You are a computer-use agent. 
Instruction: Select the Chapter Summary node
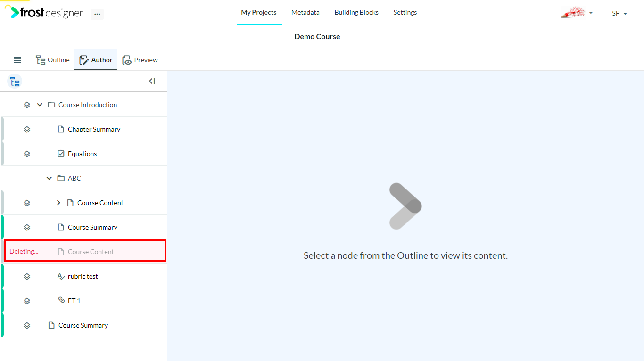point(94,129)
